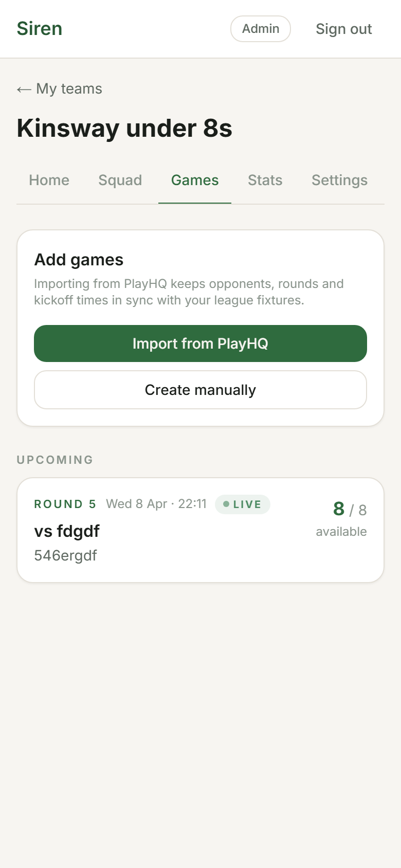Click the Kinsway under 8s heading
The height and width of the screenshot is (868, 401).
click(x=124, y=129)
